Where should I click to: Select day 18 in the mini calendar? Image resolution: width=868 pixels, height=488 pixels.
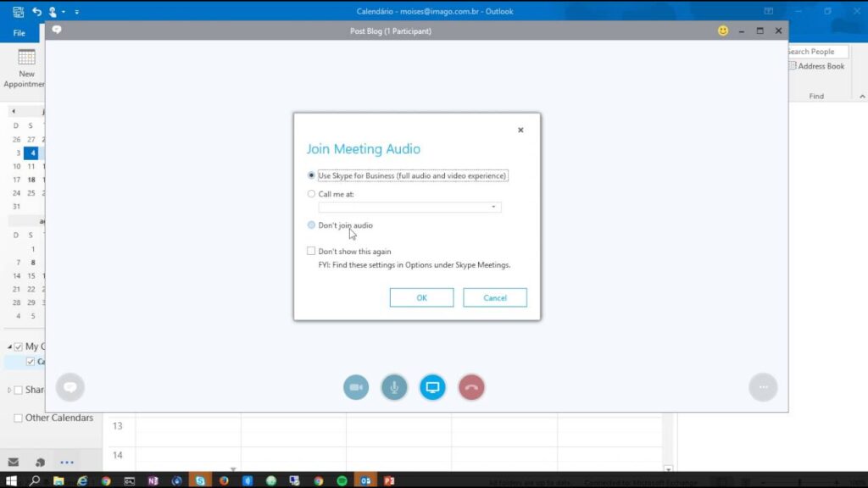coord(31,180)
